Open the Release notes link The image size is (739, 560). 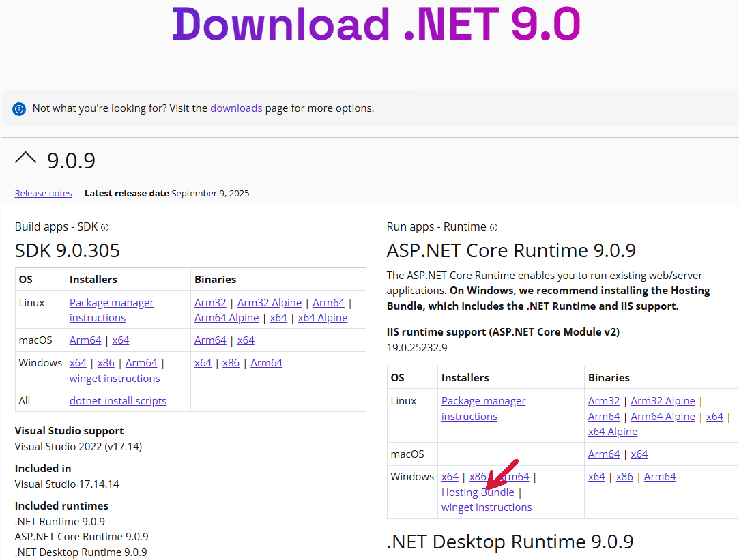[43, 193]
